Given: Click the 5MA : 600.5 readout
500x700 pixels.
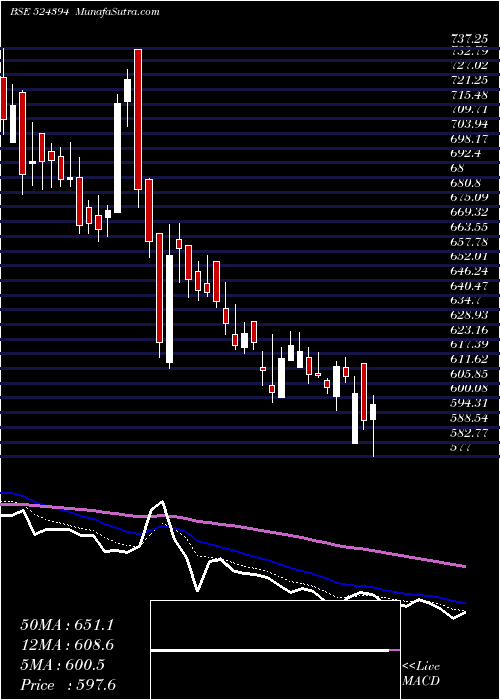Looking at the screenshot, I should click(x=62, y=665).
